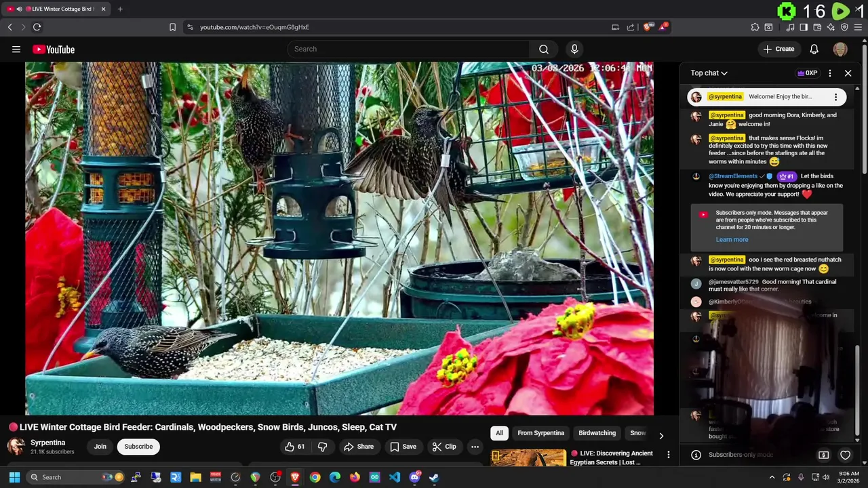Click the Share button
This screenshot has height=488, width=868.
(x=359, y=447)
